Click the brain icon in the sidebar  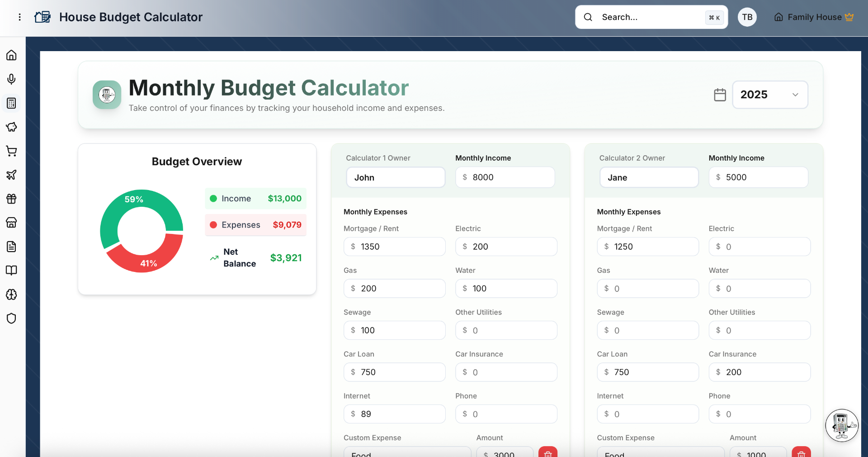point(11,295)
